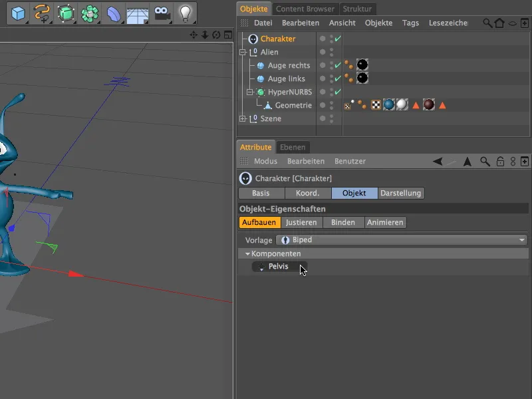Select the Auge links object
The width and height of the screenshot is (532, 399).
click(x=287, y=78)
